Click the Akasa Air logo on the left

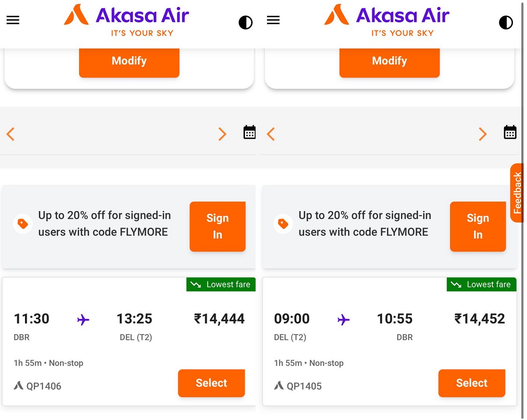(126, 20)
